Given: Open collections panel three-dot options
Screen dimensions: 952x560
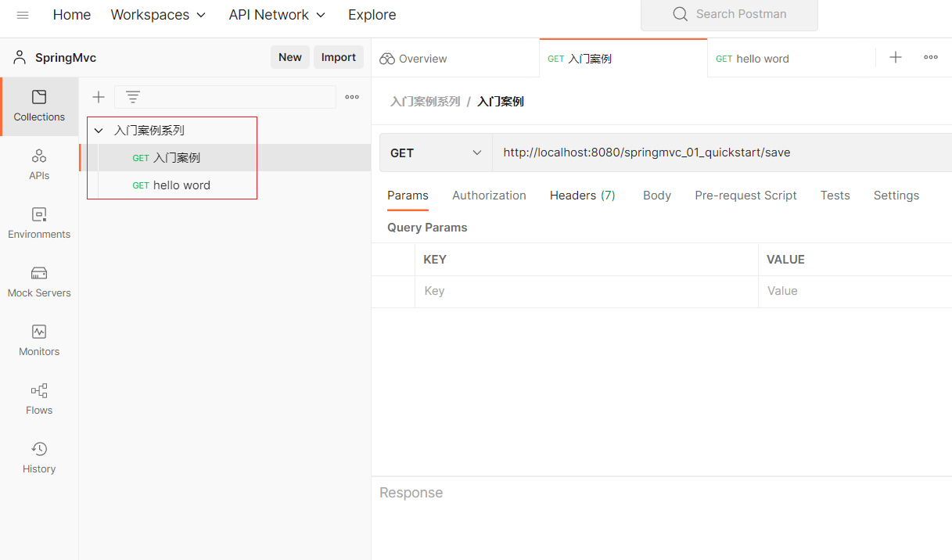Looking at the screenshot, I should pos(352,97).
